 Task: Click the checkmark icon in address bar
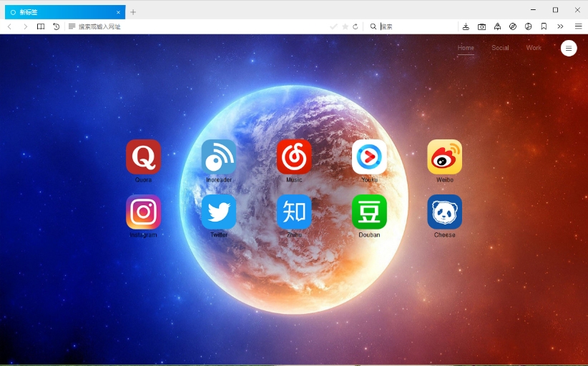pyautogui.click(x=333, y=26)
